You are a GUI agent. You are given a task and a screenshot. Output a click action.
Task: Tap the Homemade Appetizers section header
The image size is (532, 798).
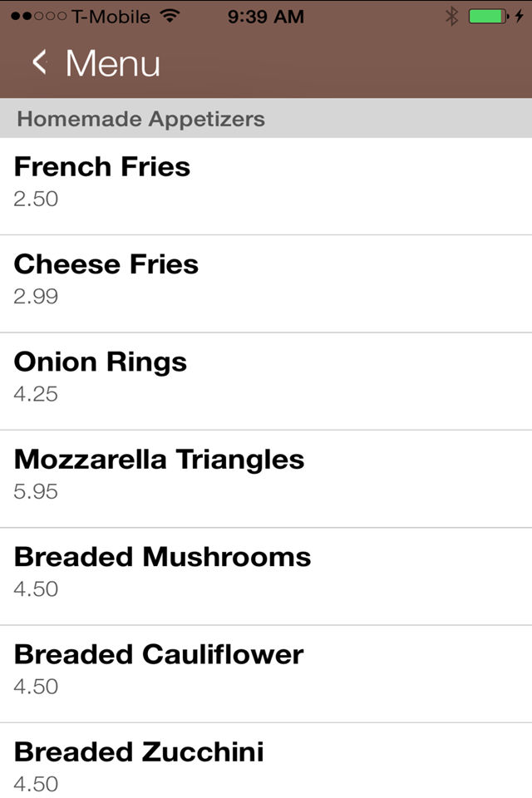[266, 118]
